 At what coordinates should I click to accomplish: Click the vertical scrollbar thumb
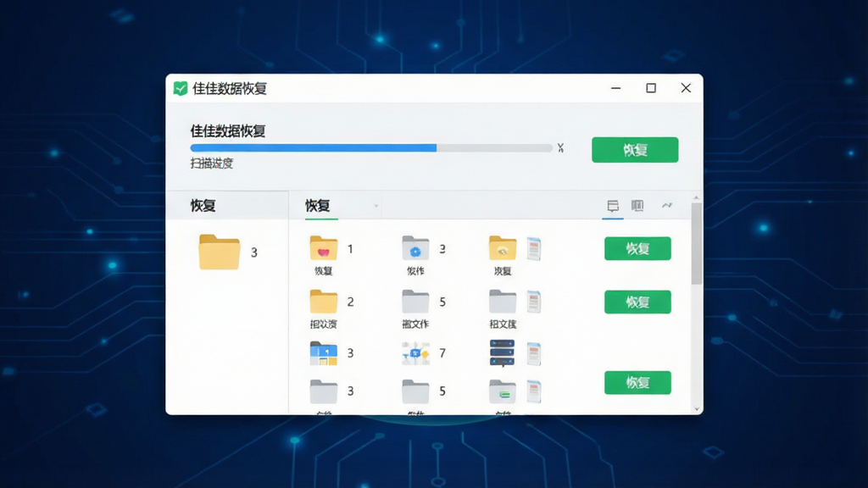(697, 243)
